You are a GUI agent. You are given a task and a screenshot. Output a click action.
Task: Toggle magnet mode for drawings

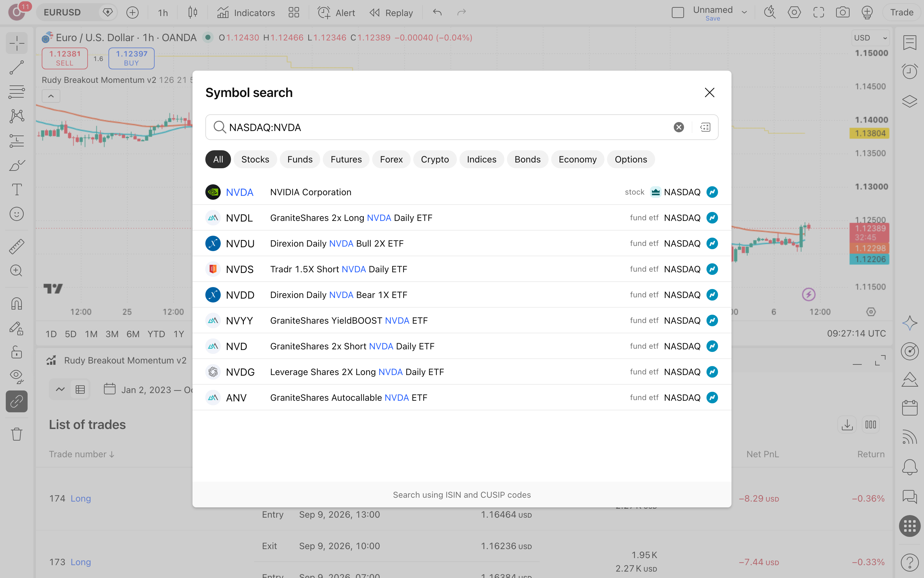pyautogui.click(x=16, y=303)
